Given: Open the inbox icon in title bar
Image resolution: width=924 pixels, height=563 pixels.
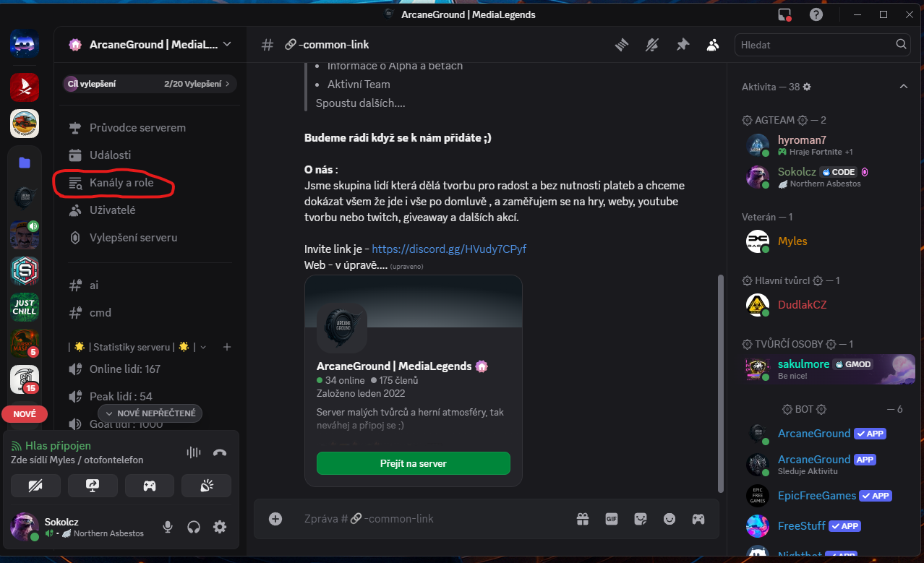Looking at the screenshot, I should 785,14.
